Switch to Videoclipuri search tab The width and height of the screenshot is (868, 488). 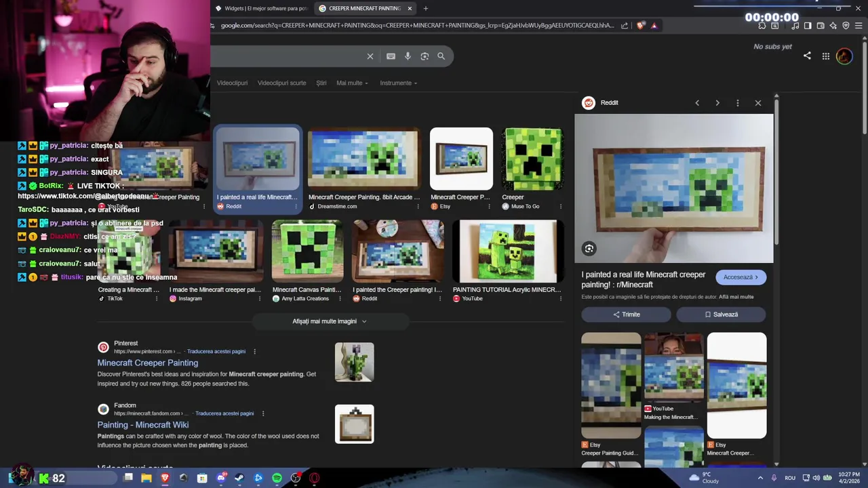(x=232, y=83)
